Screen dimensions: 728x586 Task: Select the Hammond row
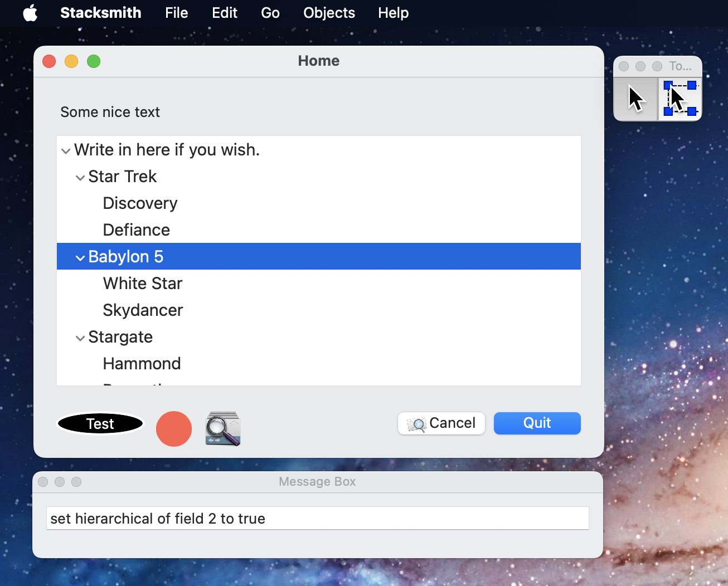(x=319, y=363)
